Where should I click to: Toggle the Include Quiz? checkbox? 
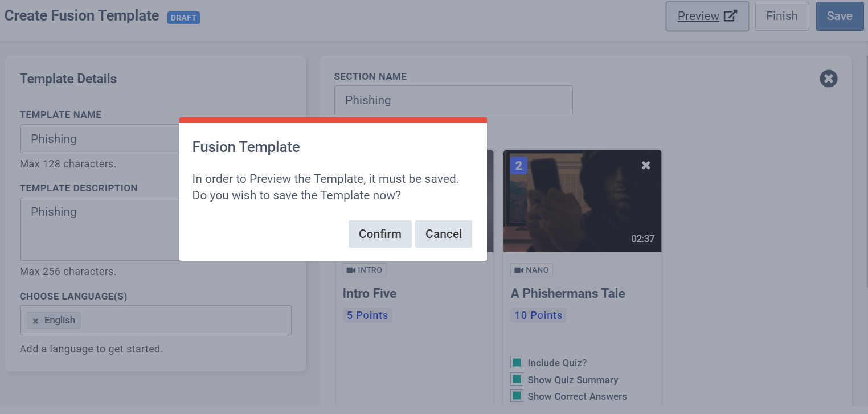pos(517,363)
